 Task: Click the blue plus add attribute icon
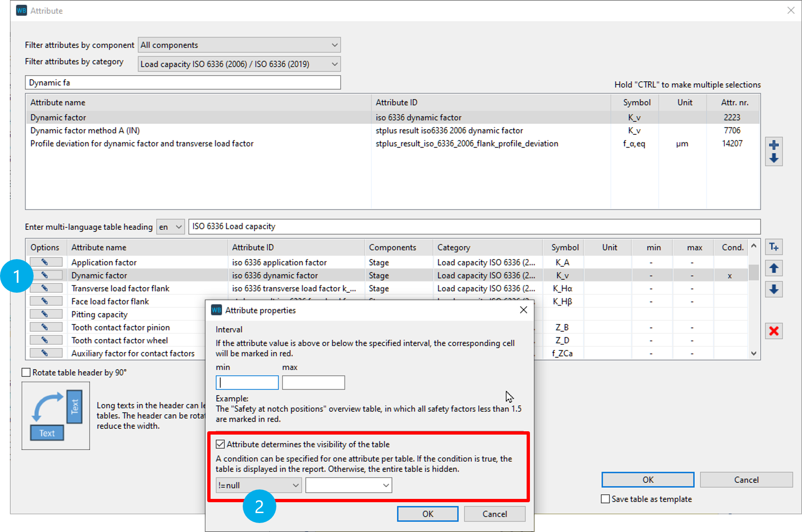point(774,145)
